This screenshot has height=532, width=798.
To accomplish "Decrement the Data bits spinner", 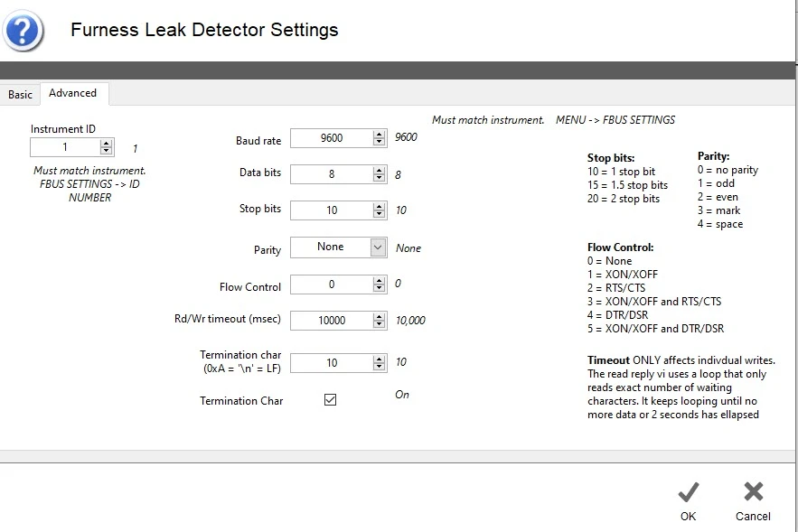I will [x=380, y=178].
